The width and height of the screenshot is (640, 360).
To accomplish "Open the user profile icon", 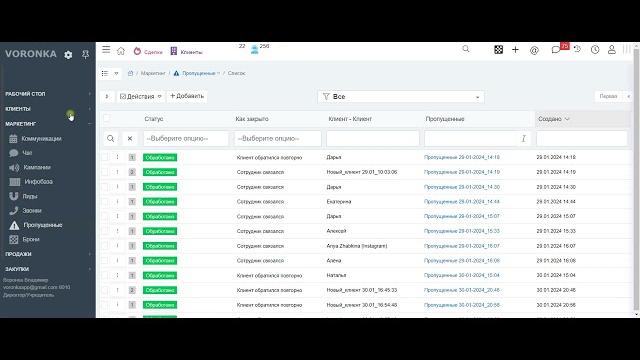I will point(611,50).
